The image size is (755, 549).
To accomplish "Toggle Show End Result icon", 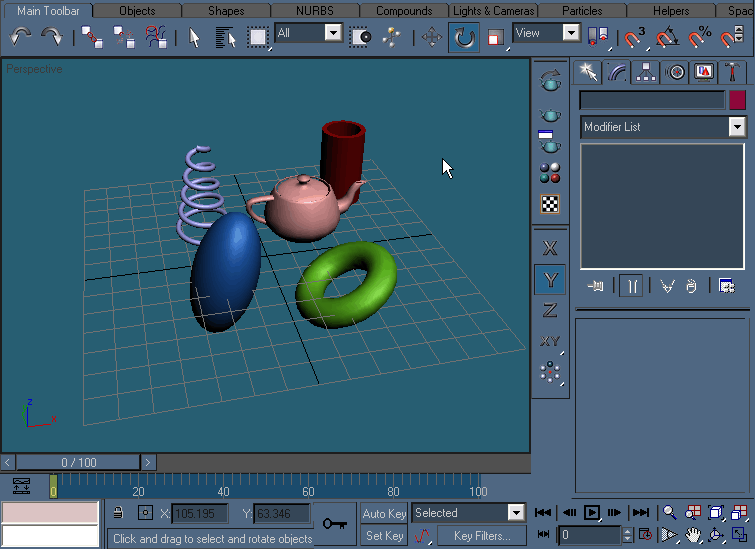I will click(631, 286).
